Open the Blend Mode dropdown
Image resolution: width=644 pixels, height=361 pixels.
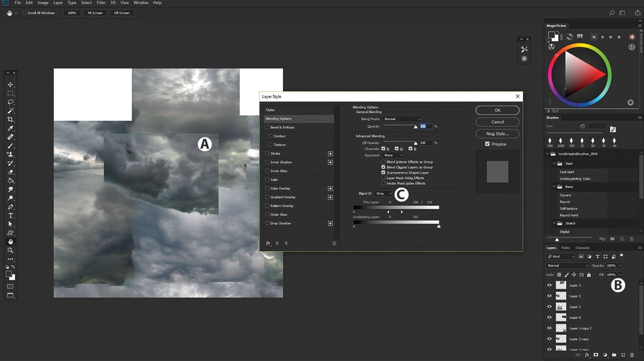[401, 119]
